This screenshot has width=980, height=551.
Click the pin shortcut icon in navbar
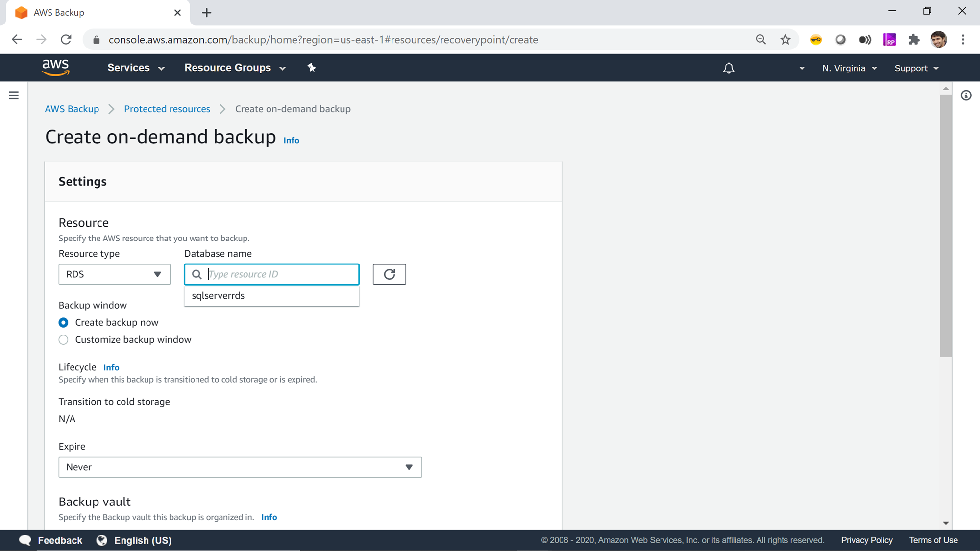[x=312, y=68]
